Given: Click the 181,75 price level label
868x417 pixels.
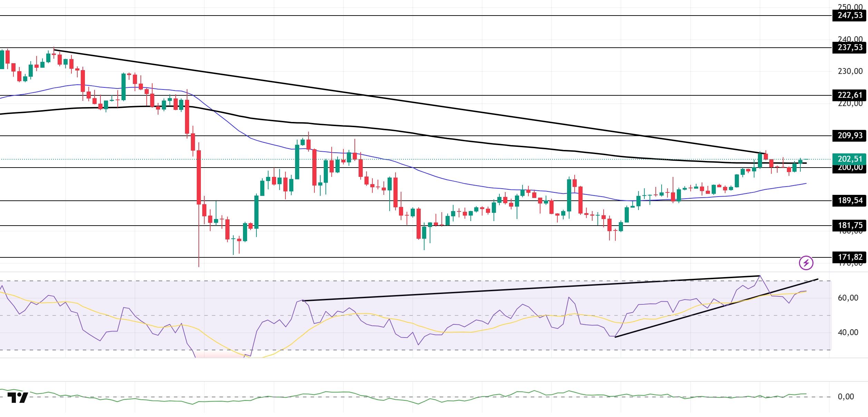Looking at the screenshot, I should (x=849, y=226).
